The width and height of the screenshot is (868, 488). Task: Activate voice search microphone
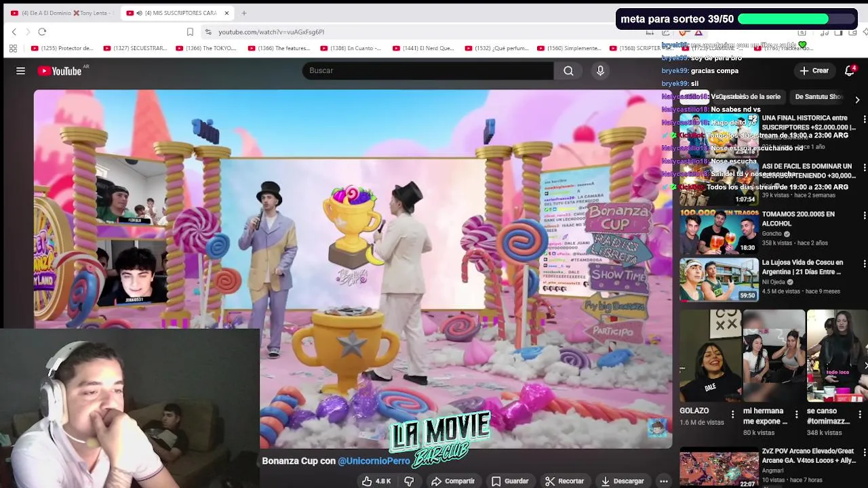pyautogui.click(x=600, y=70)
